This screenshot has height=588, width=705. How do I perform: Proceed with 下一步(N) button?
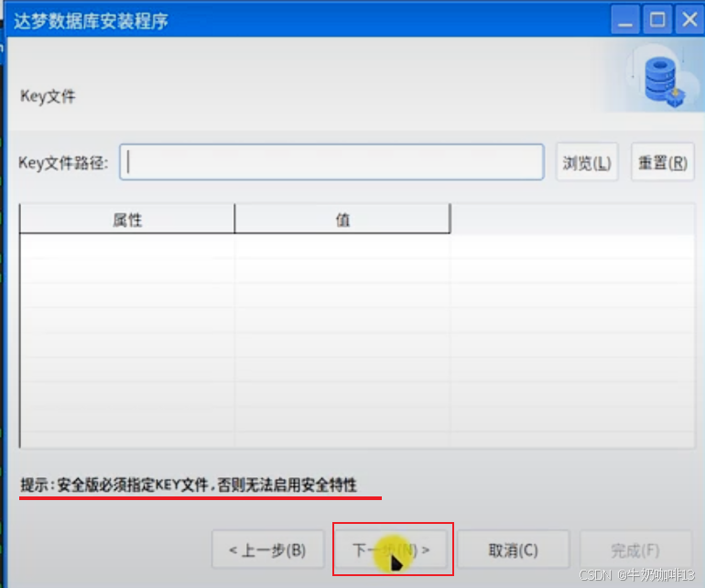(x=391, y=550)
